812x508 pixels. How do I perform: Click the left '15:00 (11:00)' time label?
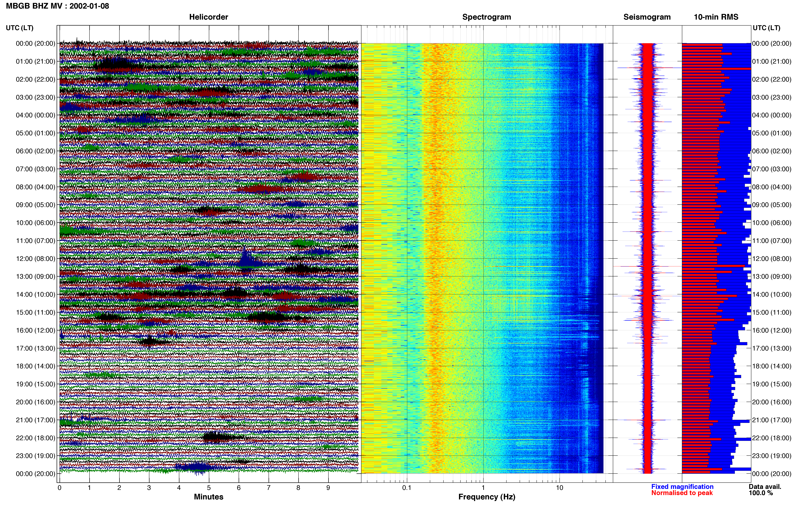click(36, 312)
